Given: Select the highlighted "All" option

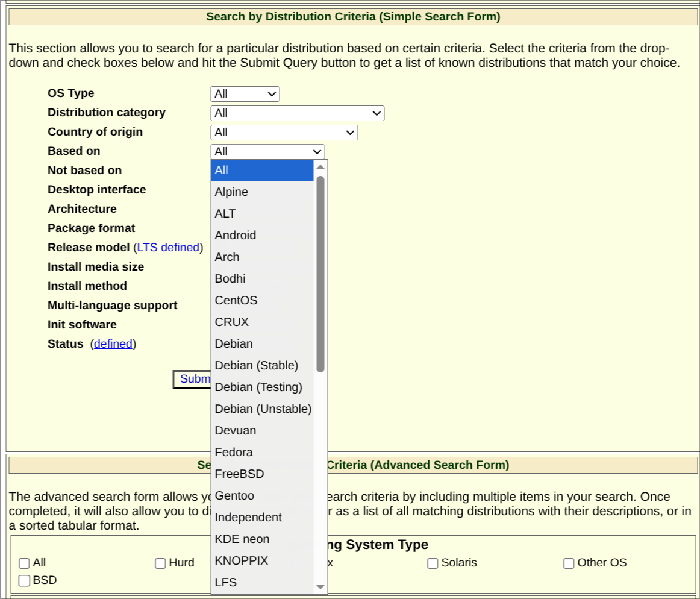Looking at the screenshot, I should (222, 171).
